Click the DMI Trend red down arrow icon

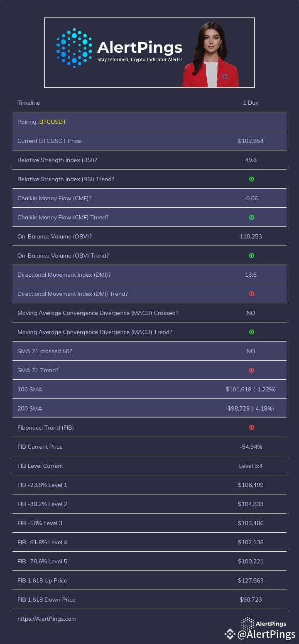pos(251,294)
